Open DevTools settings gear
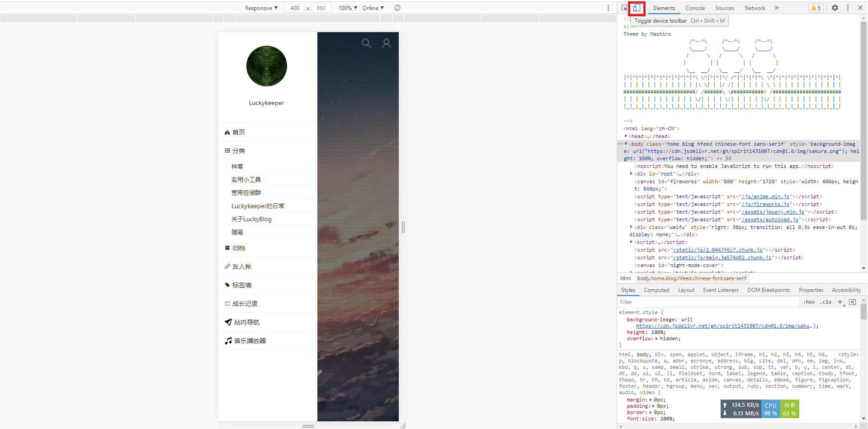This screenshot has height=429, width=868. (x=835, y=8)
